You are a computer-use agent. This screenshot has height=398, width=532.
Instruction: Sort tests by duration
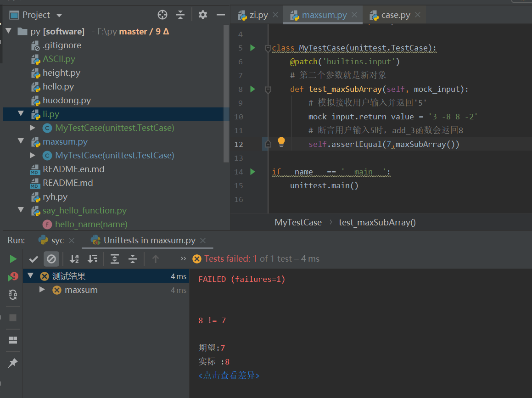[93, 259]
